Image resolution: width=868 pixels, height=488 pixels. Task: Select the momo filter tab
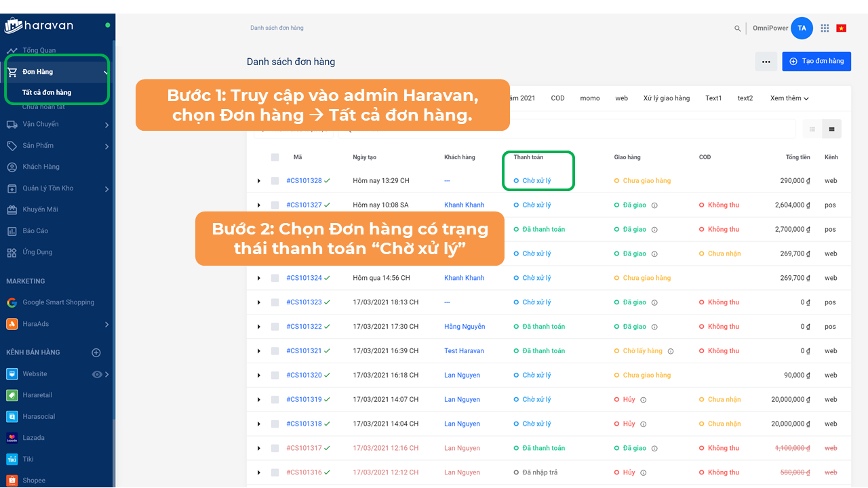(x=589, y=98)
